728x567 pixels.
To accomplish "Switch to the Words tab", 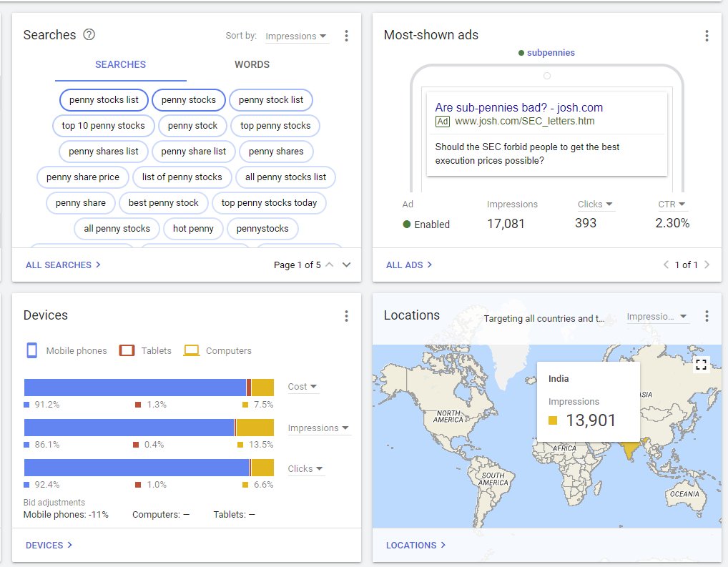I will pos(252,64).
